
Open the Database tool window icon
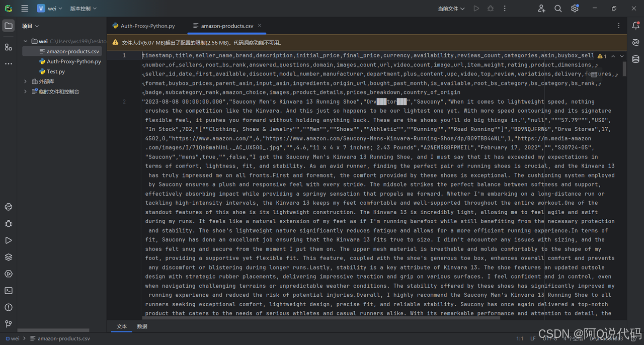click(636, 59)
